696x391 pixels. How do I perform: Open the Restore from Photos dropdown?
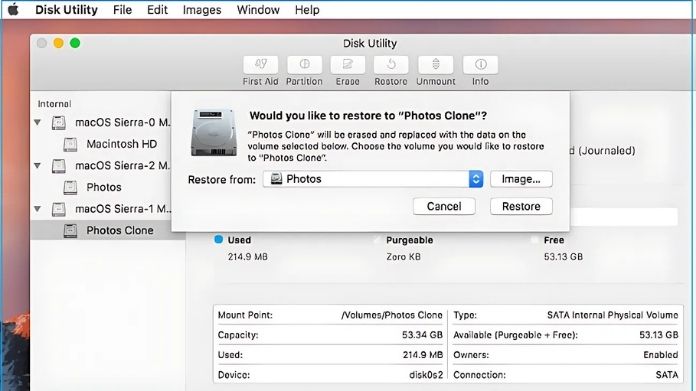pyautogui.click(x=373, y=179)
